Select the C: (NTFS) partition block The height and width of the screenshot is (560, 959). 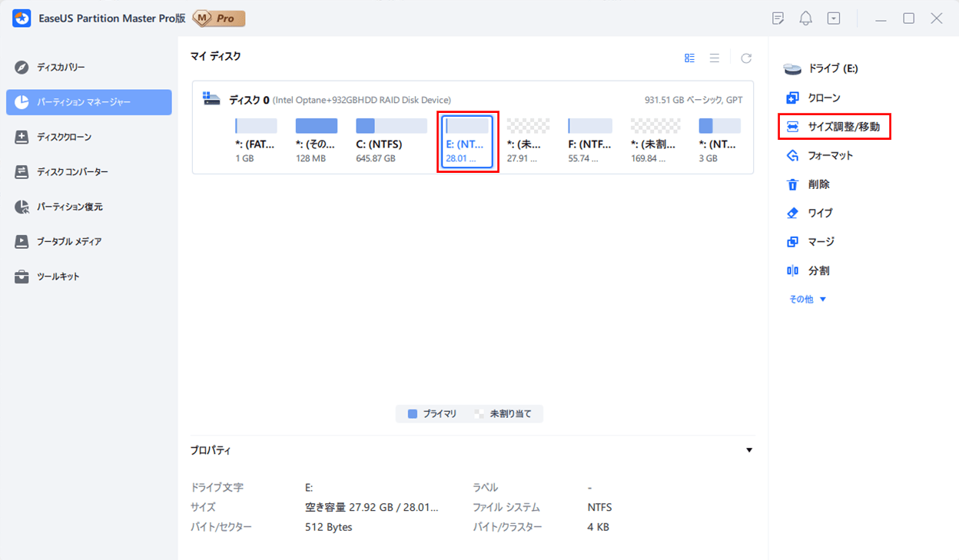point(392,139)
